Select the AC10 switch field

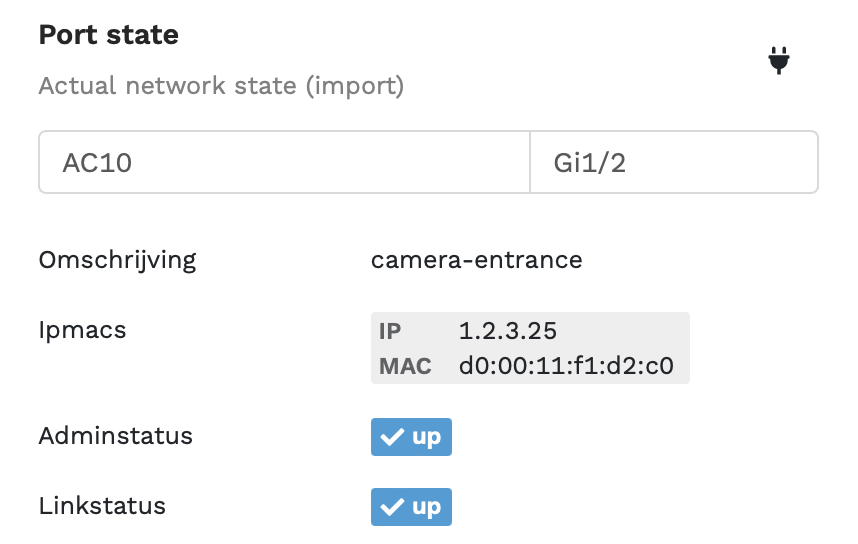coord(284,162)
